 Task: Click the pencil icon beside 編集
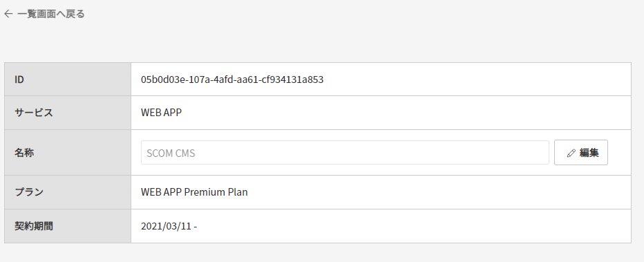[x=571, y=153]
